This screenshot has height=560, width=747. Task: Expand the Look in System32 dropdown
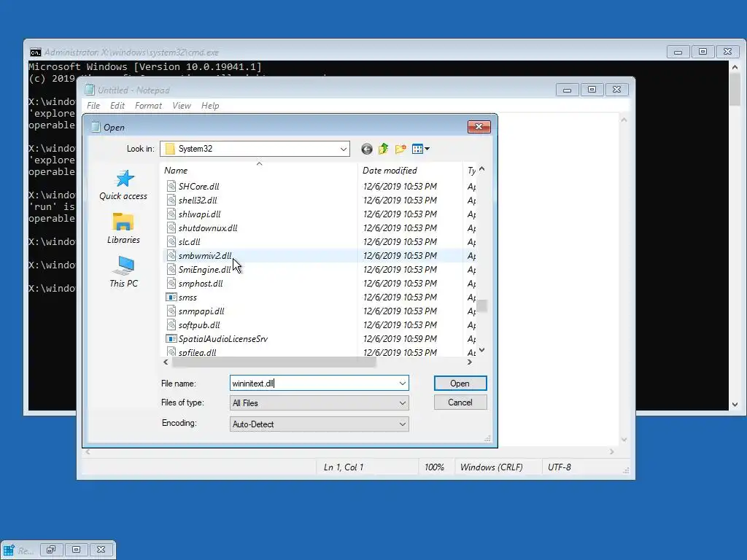click(x=343, y=149)
